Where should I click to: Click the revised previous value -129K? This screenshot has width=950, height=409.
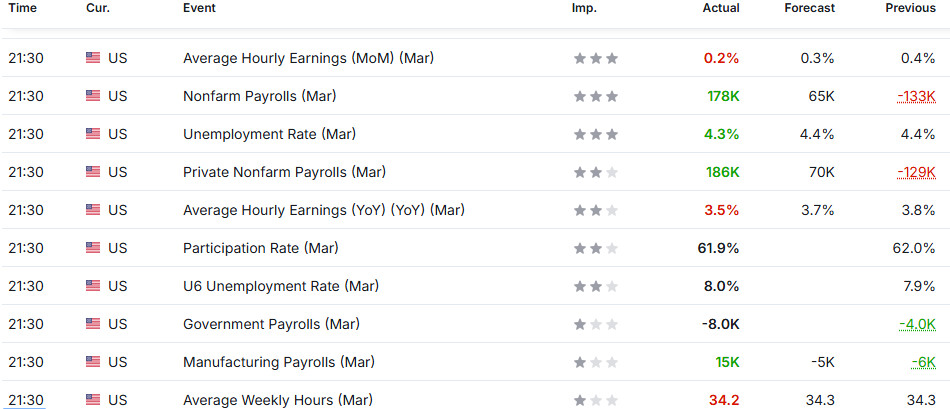click(916, 172)
